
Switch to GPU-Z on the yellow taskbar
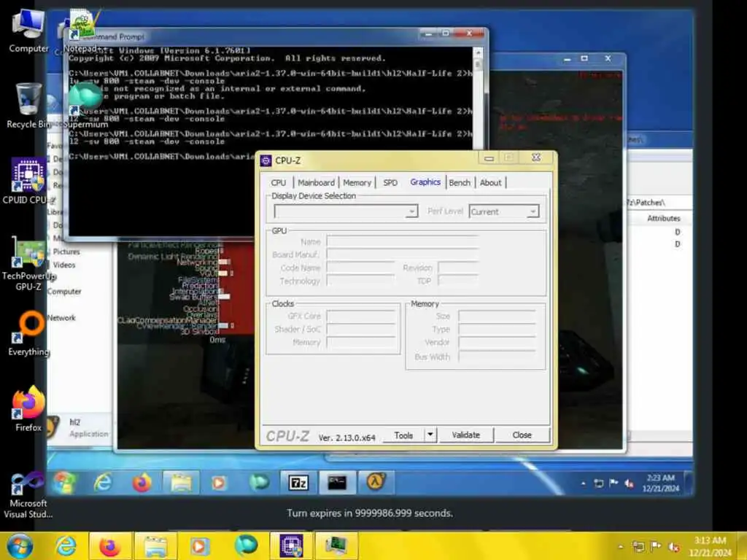click(336, 546)
